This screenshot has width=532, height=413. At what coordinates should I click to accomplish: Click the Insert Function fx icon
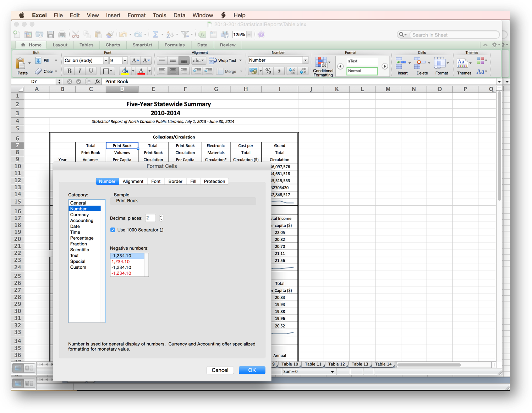tap(202, 34)
